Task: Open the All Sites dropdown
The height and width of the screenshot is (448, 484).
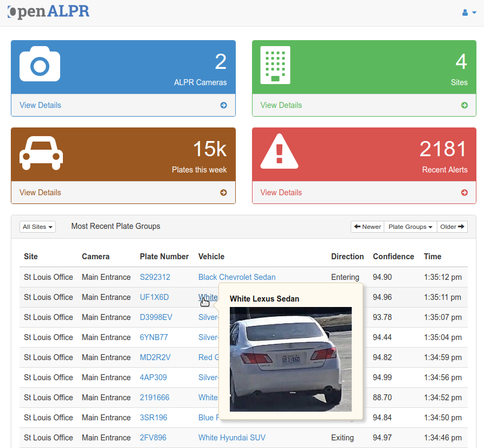Action: 37,227
